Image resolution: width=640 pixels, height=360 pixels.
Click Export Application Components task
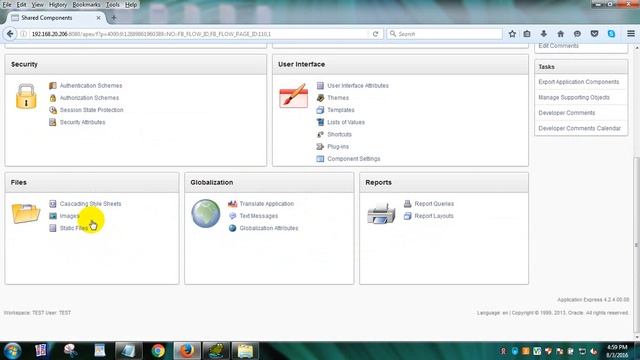[x=579, y=82]
